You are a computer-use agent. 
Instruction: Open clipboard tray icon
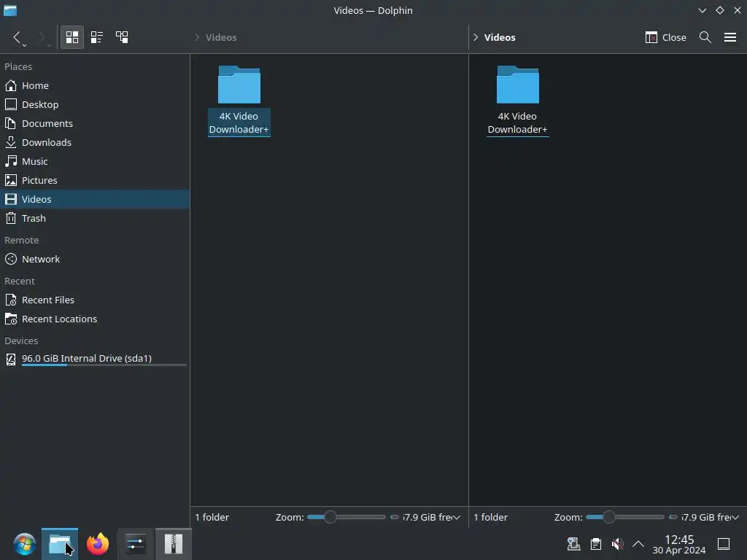[595, 544]
